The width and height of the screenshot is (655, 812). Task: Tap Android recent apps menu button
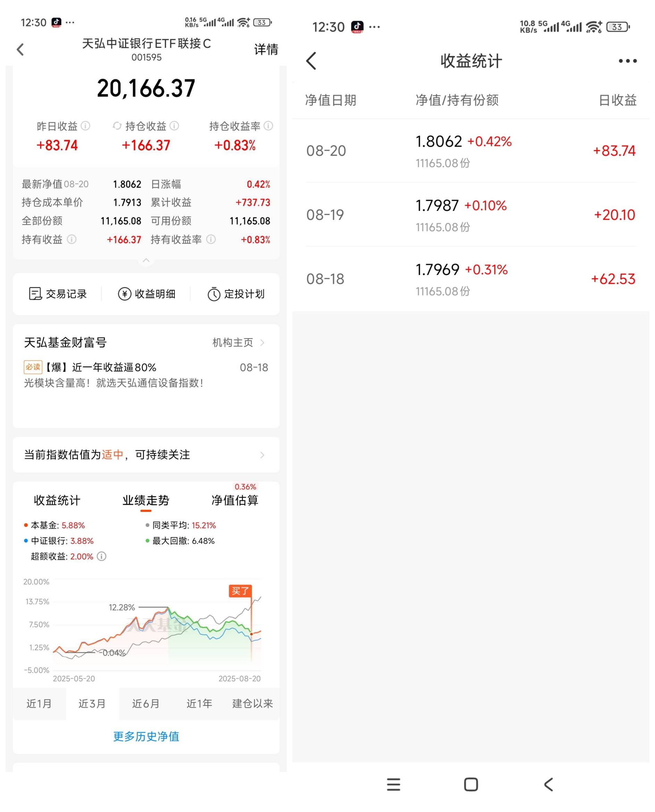pyautogui.click(x=394, y=785)
